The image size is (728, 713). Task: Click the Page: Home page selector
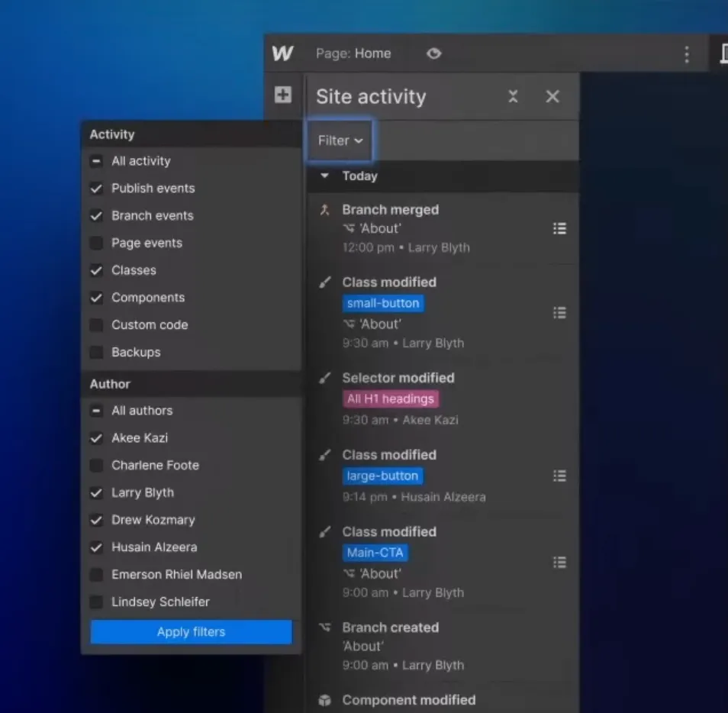pos(353,54)
